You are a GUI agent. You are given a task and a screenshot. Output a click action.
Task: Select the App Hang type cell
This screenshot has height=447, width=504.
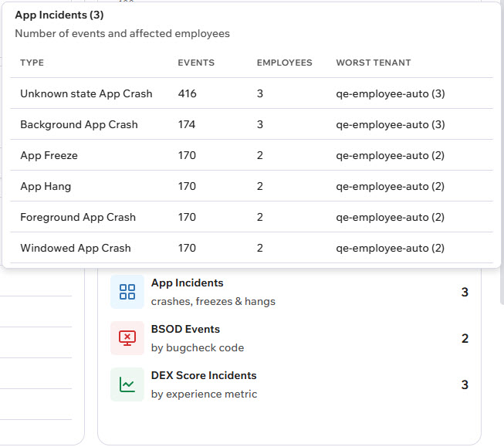point(46,187)
